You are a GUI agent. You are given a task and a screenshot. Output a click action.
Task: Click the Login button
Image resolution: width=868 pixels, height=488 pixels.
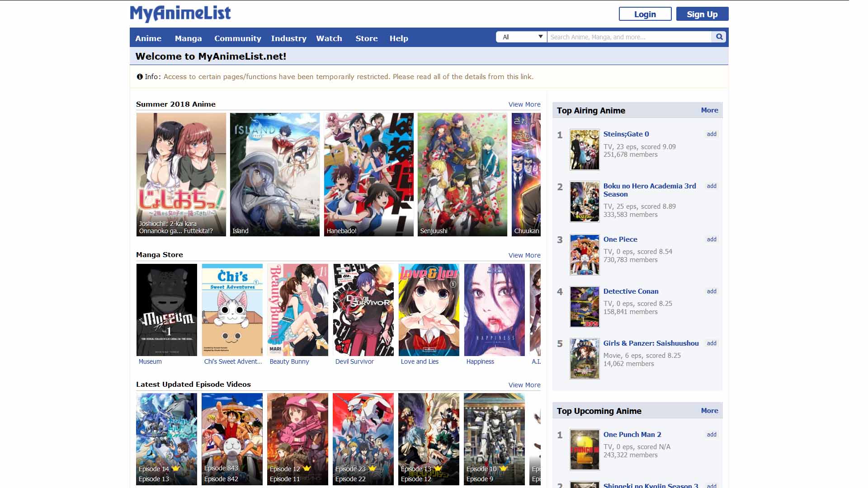click(646, 14)
